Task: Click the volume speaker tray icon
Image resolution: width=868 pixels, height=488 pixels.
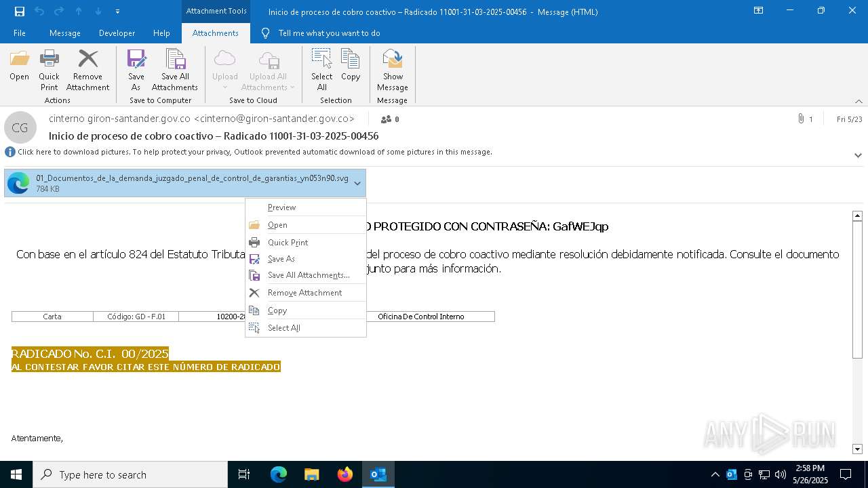Action: tap(781, 474)
